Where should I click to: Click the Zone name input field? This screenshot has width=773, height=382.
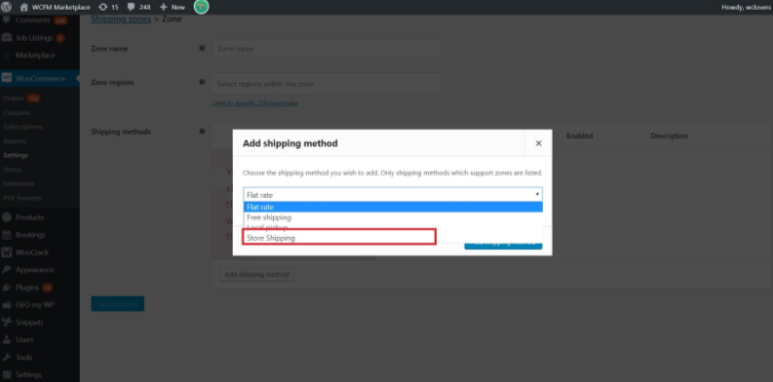click(x=327, y=49)
